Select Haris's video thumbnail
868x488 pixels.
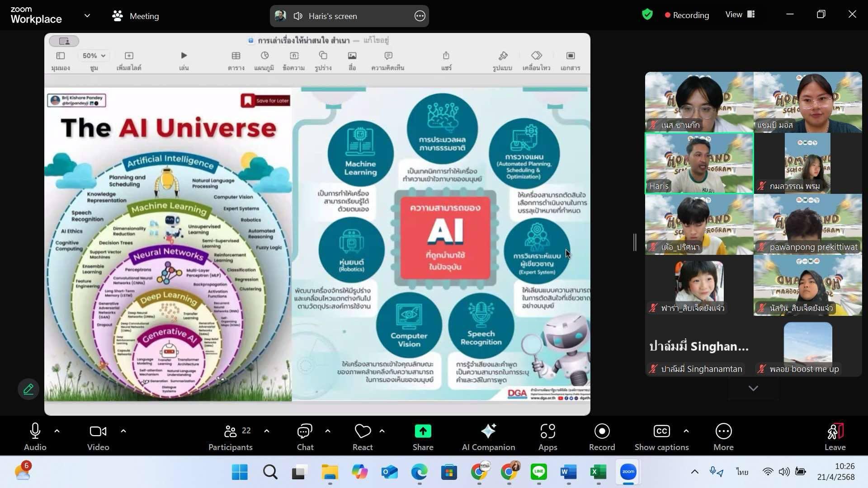click(x=699, y=164)
